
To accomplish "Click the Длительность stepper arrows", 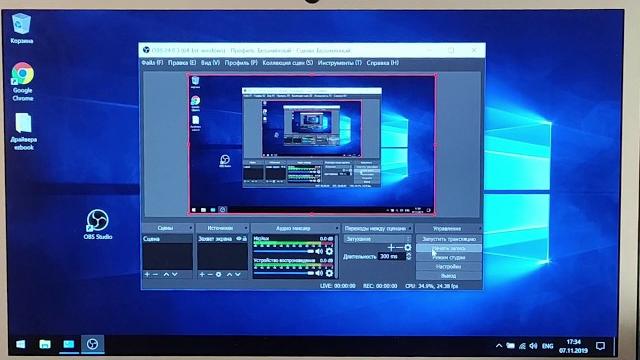I will point(409,256).
